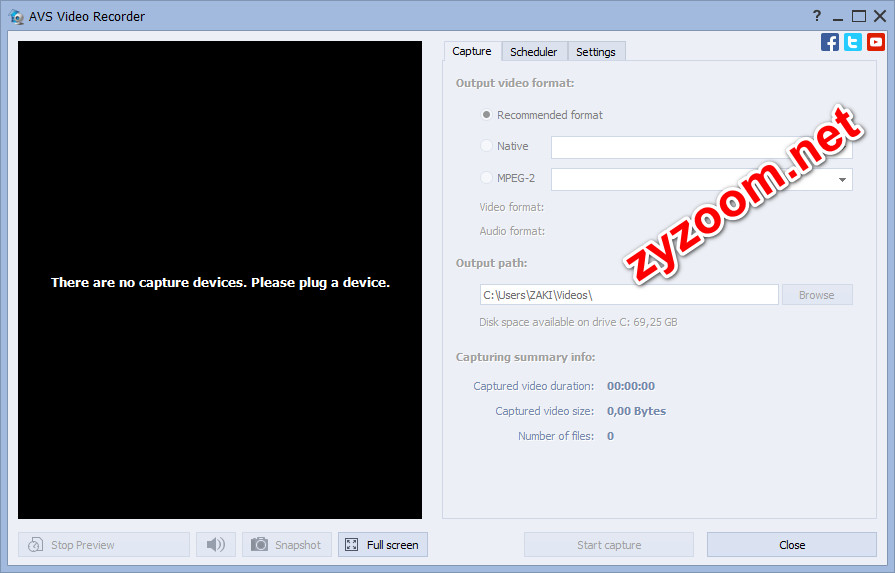Select the Native format radio button
Image resolution: width=895 pixels, height=573 pixels.
(x=486, y=146)
